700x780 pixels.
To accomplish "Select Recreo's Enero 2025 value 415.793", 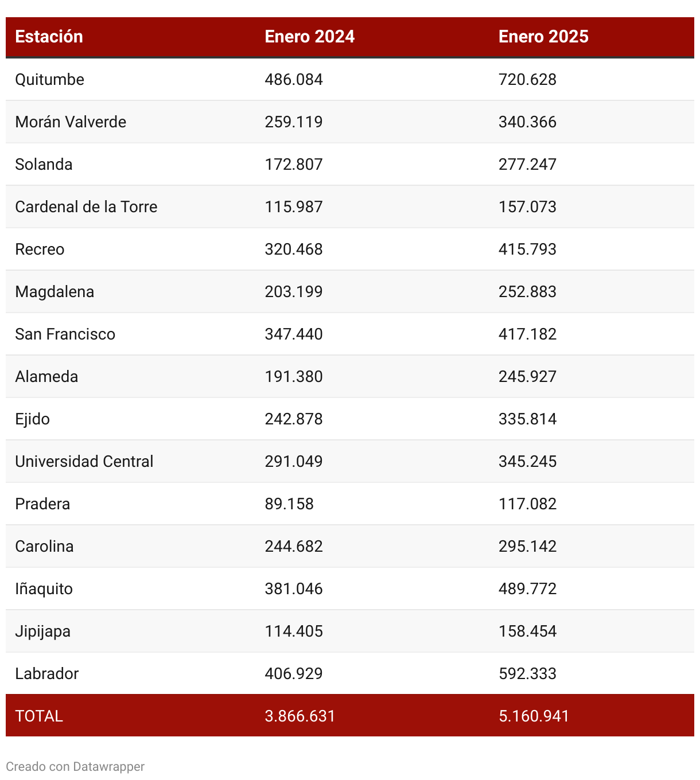I will 527,249.
